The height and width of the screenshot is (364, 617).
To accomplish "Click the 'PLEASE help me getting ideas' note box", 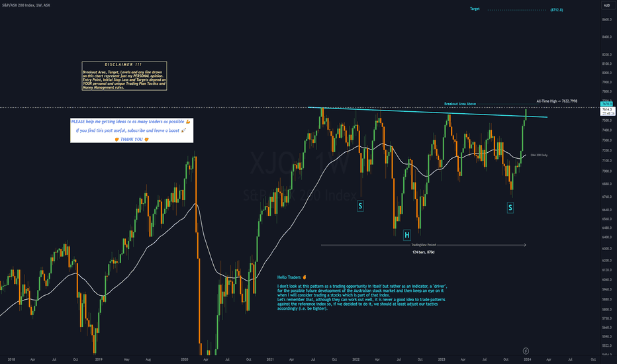I will pyautogui.click(x=132, y=130).
